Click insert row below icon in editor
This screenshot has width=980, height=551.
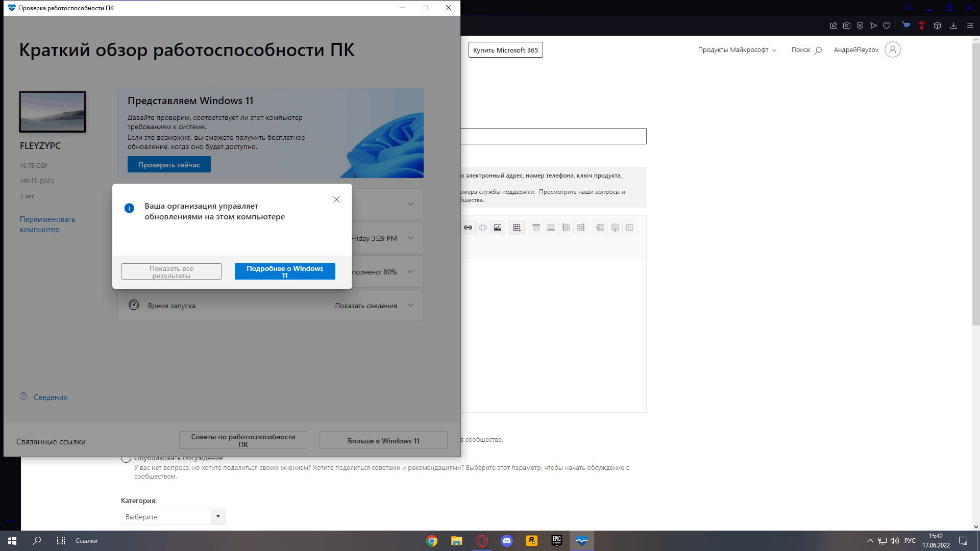551,228
